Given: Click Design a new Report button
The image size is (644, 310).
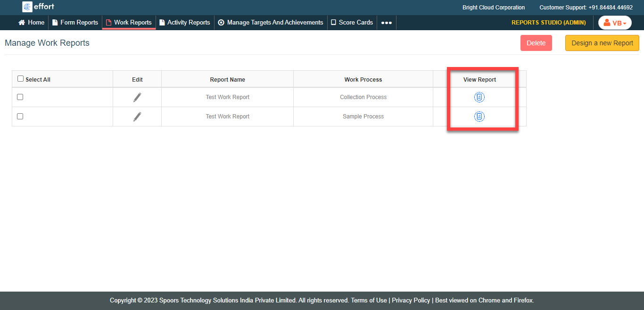Looking at the screenshot, I should 602,43.
